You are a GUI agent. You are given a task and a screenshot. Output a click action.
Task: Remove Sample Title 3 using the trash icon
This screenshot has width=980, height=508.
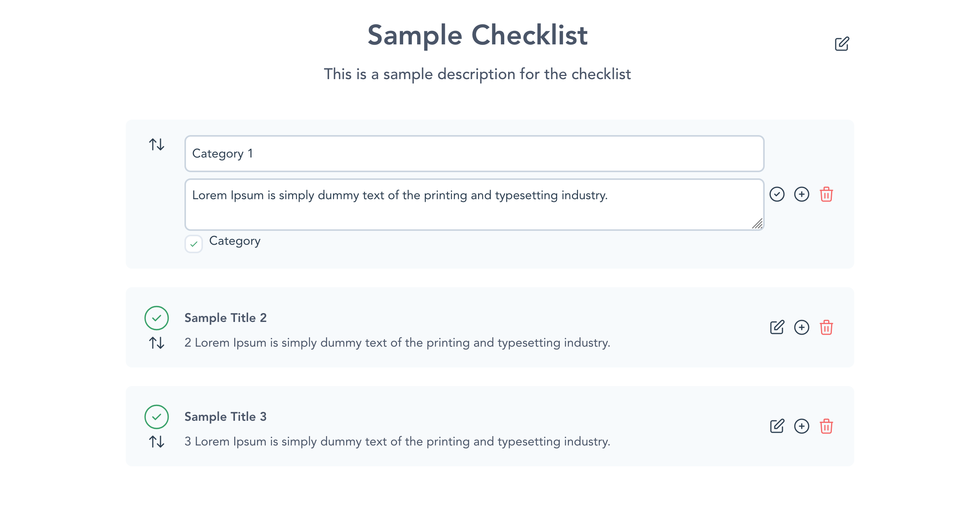point(826,426)
